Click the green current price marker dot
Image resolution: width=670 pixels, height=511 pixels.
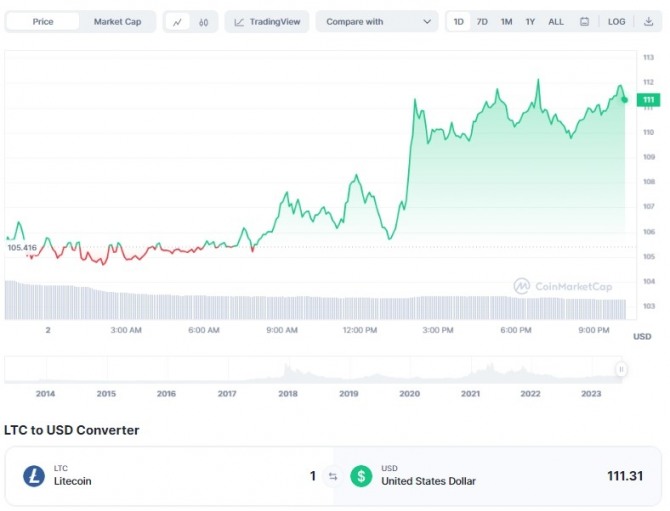click(x=625, y=99)
